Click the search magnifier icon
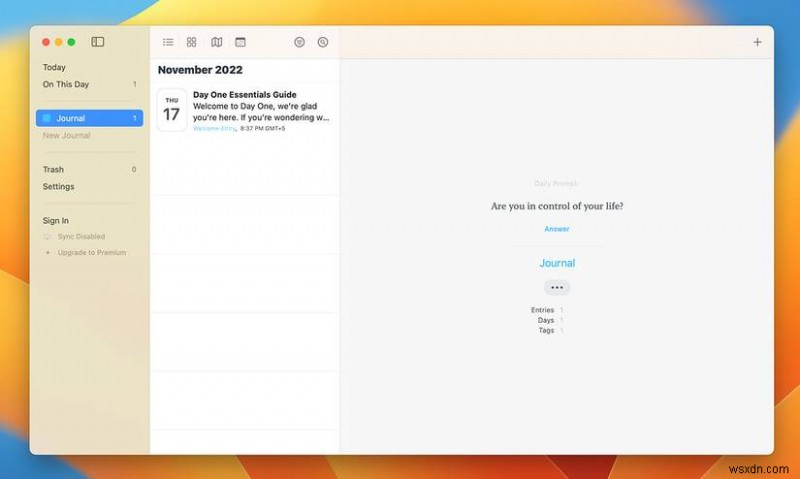Viewport: 800px width, 479px height. click(322, 42)
